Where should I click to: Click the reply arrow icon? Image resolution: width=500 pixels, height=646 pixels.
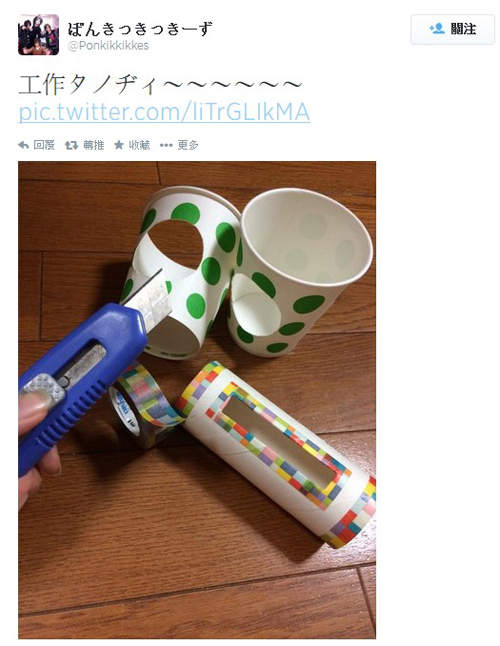(23, 145)
